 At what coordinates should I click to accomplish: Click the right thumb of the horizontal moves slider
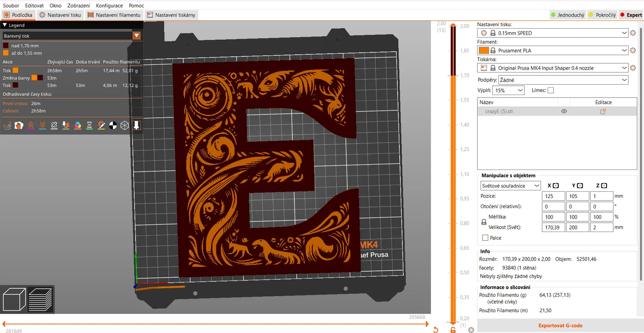point(427,324)
